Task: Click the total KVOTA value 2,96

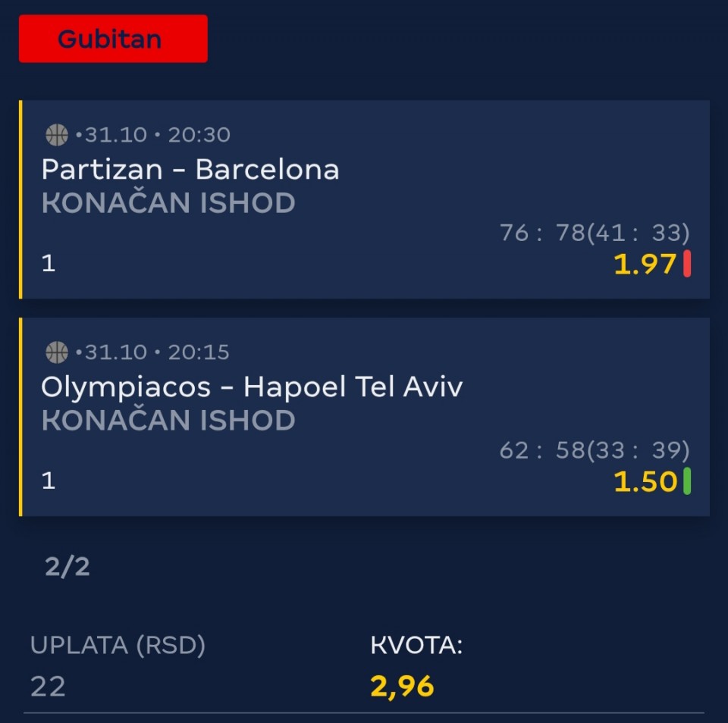Action: coord(402,686)
